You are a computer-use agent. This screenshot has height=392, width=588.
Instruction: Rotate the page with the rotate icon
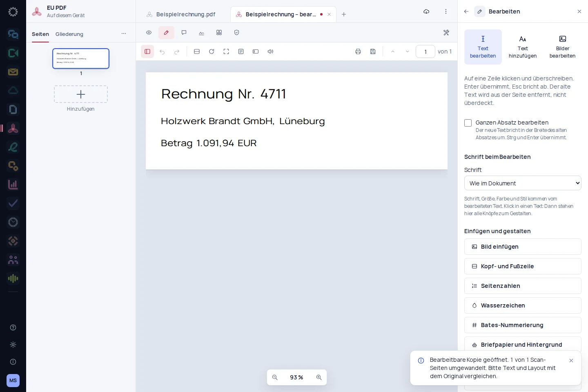[x=212, y=51]
